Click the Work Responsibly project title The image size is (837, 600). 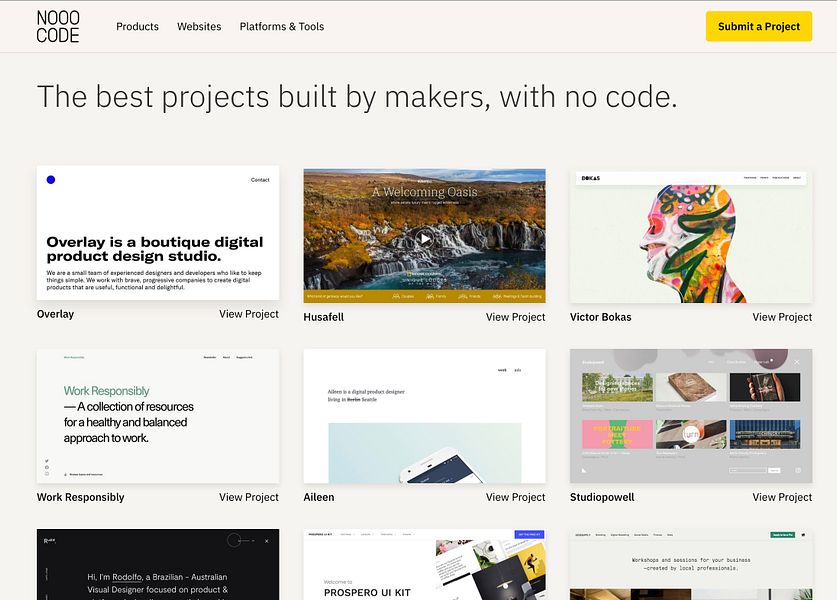(x=81, y=497)
